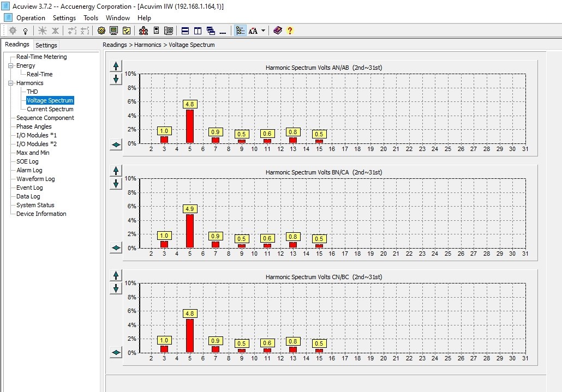Click the gray gear icon in the toolbar
This screenshot has height=392, width=562.
pos(13,31)
